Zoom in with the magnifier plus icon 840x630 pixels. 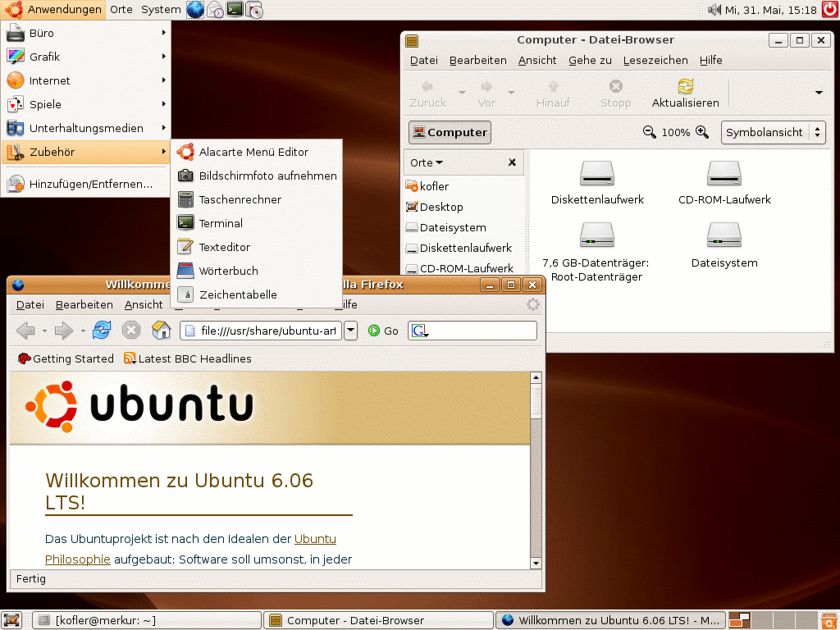702,132
